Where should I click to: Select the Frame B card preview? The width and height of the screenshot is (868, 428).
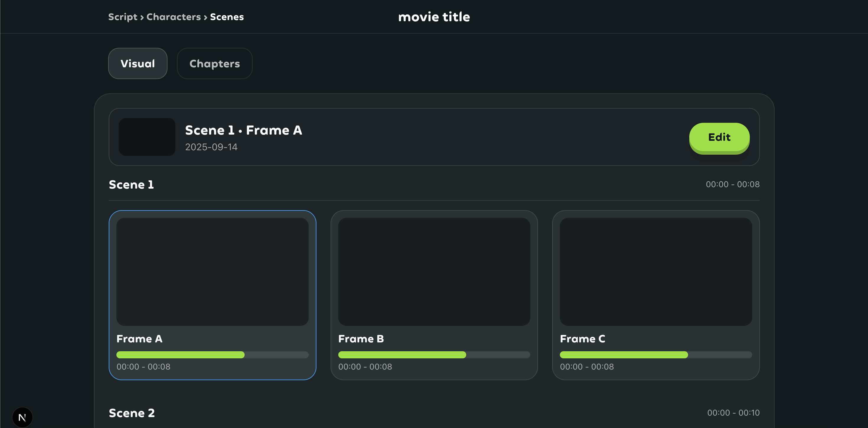434,272
